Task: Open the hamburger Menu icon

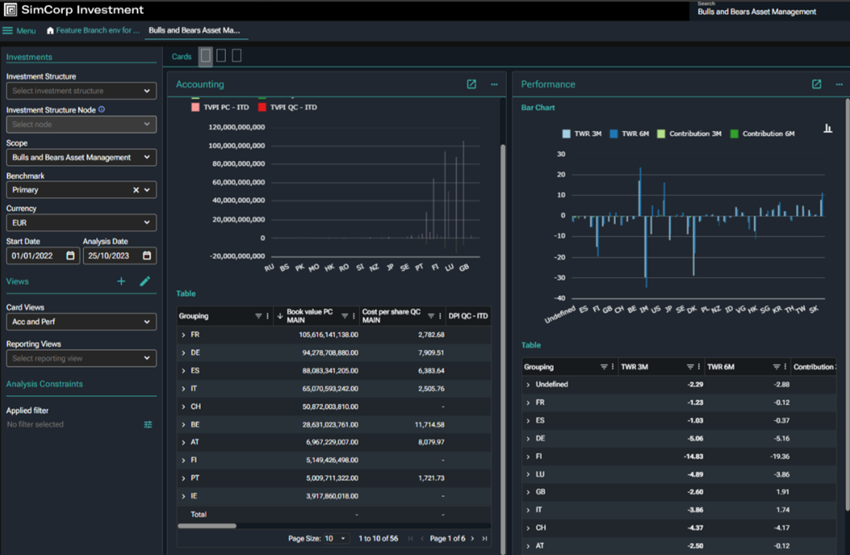Action: (x=8, y=31)
